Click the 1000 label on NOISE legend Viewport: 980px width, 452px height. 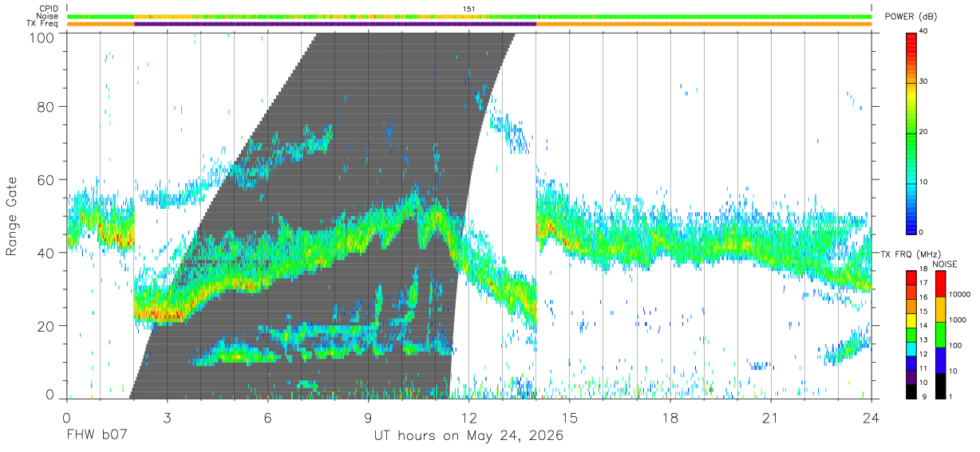tap(957, 320)
